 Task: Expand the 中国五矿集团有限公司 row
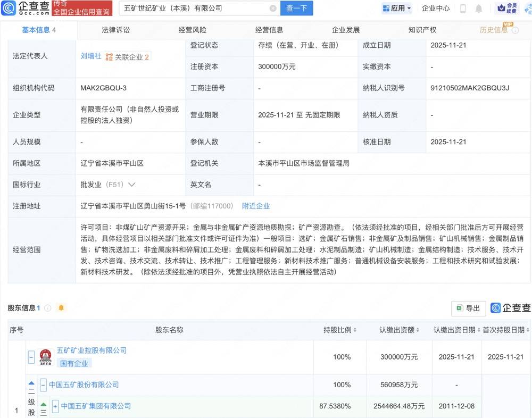coord(55,406)
